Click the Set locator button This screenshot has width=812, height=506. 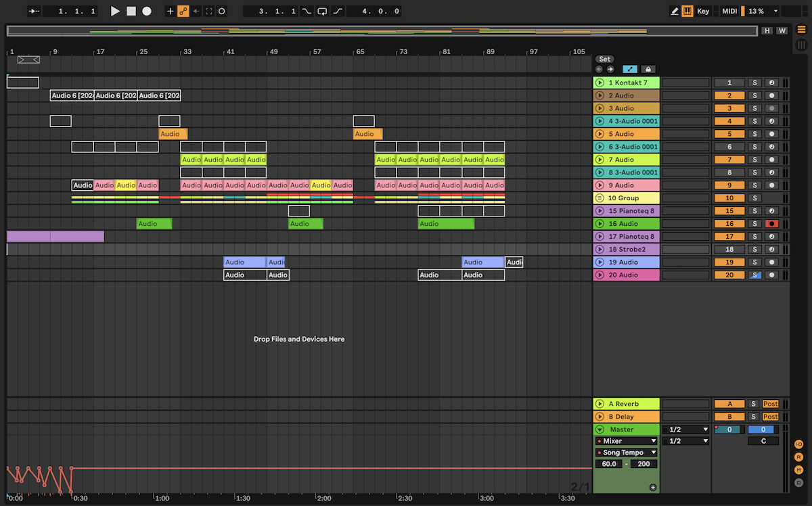605,60
